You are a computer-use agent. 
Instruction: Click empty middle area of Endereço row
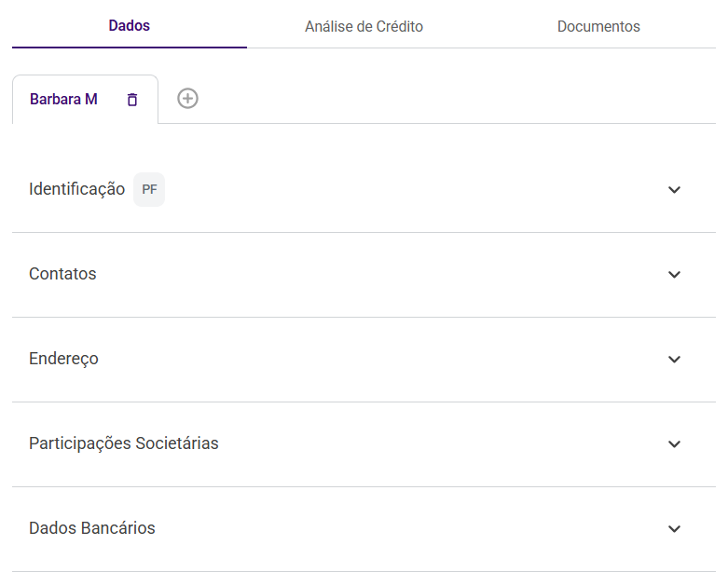click(373, 359)
